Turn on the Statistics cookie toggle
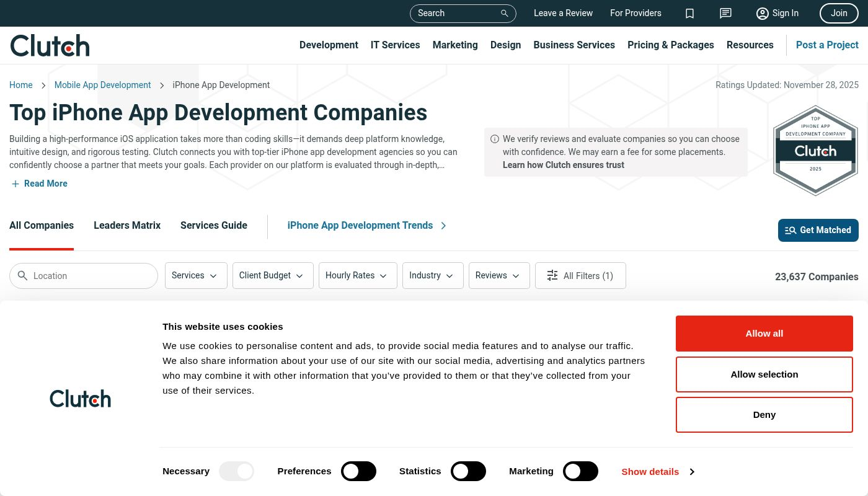The width and height of the screenshot is (868, 496). [x=468, y=471]
